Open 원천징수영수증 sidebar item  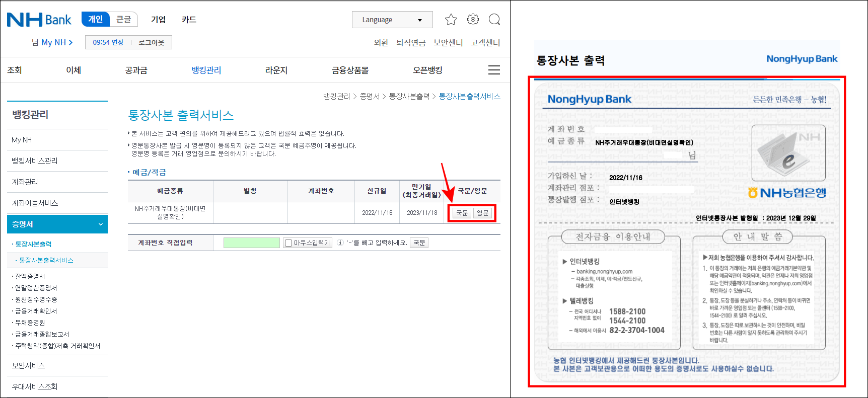pyautogui.click(x=36, y=299)
